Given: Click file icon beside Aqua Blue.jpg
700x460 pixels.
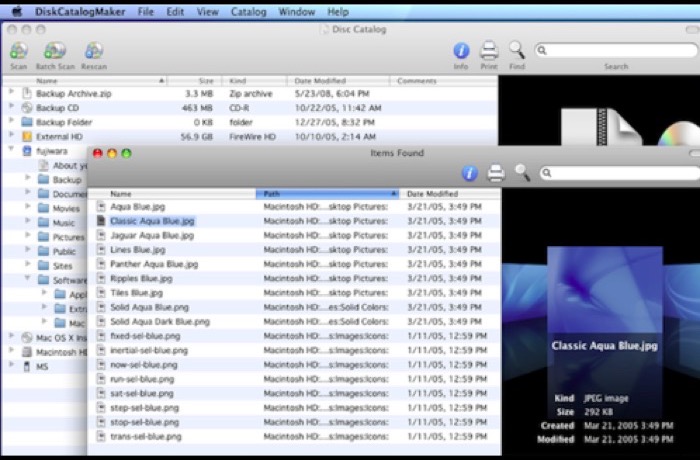Looking at the screenshot, I should pos(101,206).
